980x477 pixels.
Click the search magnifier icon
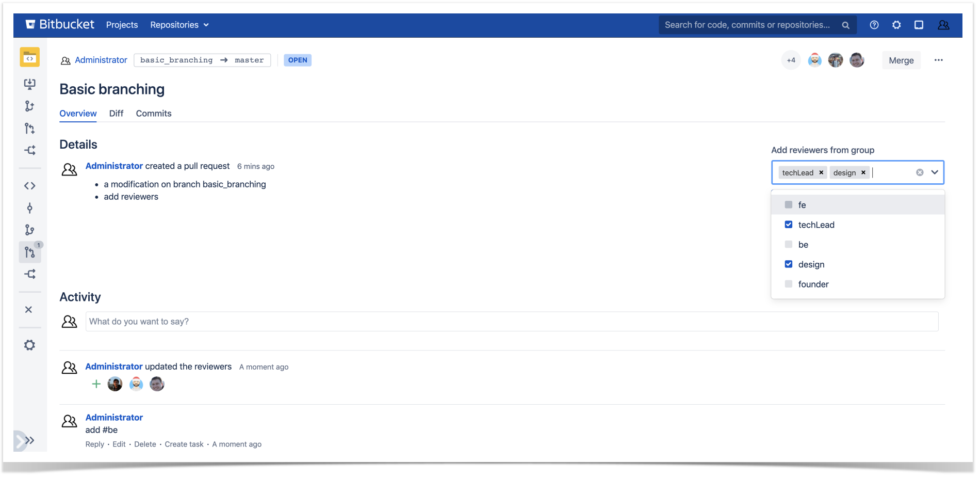pos(845,25)
